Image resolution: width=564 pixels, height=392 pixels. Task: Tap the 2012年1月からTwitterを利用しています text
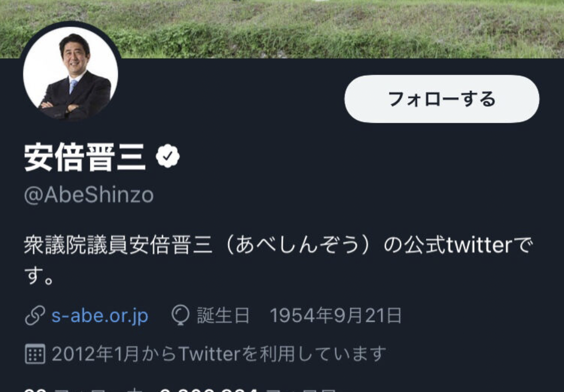219,354
